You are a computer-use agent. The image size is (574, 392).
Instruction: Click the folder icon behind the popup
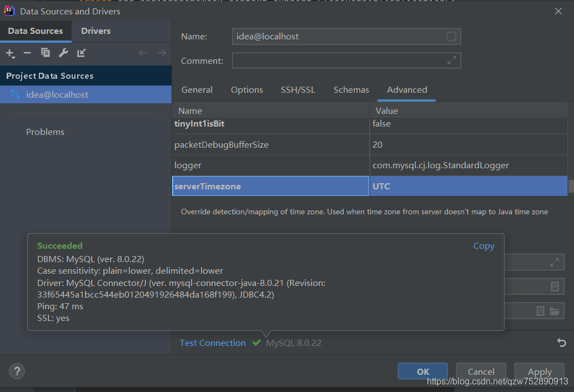pos(555,311)
